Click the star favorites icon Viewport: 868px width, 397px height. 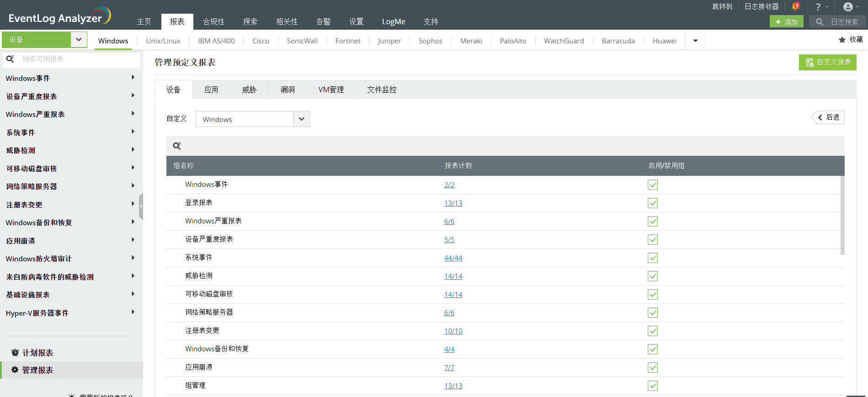coord(842,40)
